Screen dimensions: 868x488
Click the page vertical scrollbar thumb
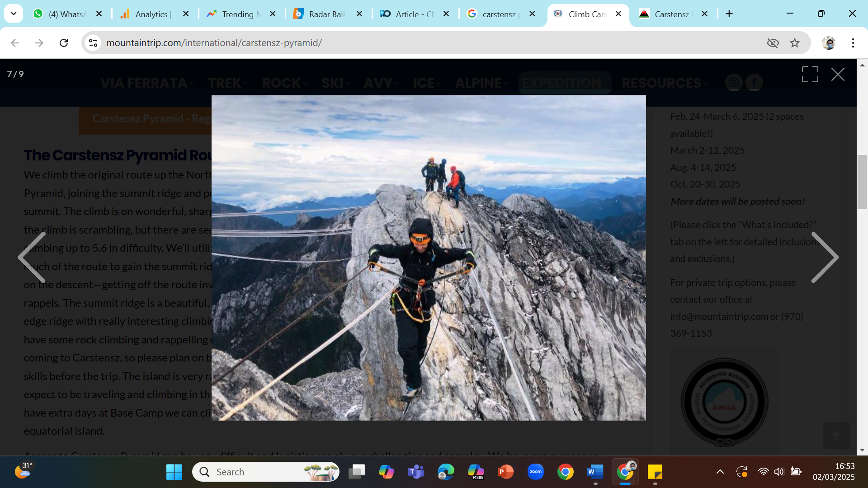point(862,182)
